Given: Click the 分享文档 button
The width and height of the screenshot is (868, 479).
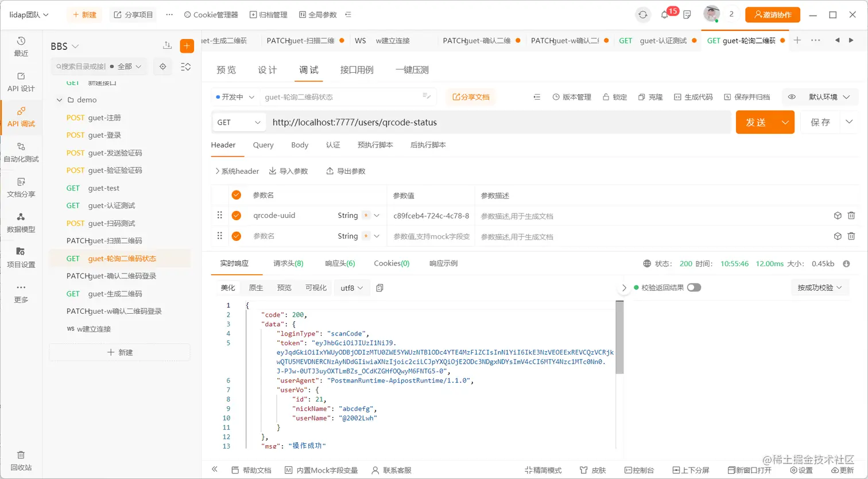Looking at the screenshot, I should [x=471, y=97].
